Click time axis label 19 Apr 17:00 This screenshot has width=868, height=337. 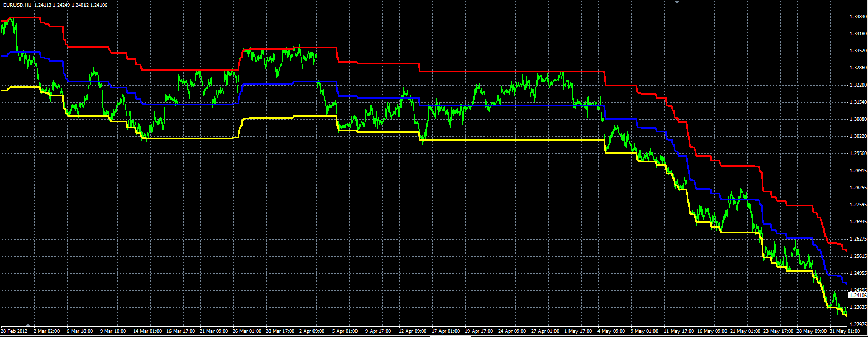point(479,331)
